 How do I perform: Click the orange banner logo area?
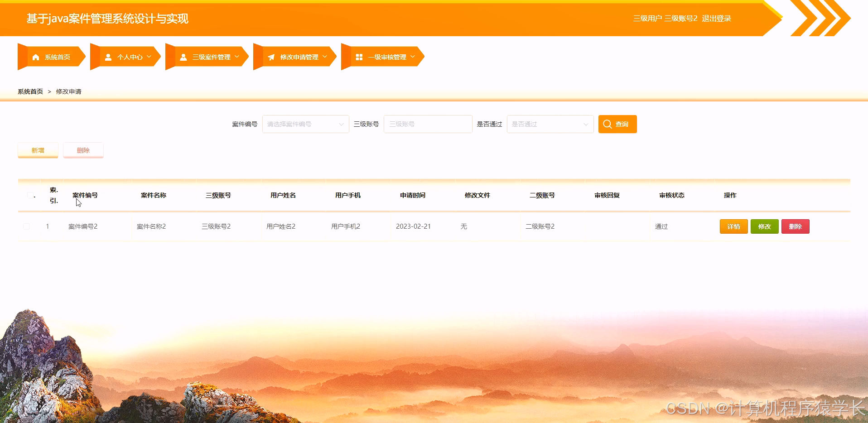click(107, 19)
